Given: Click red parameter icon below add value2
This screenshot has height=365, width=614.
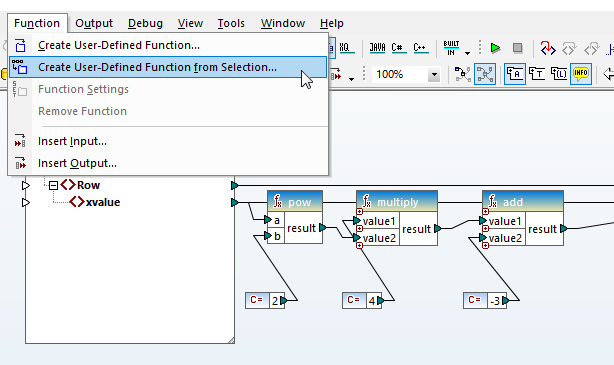Looking at the screenshot, I should coord(486,246).
